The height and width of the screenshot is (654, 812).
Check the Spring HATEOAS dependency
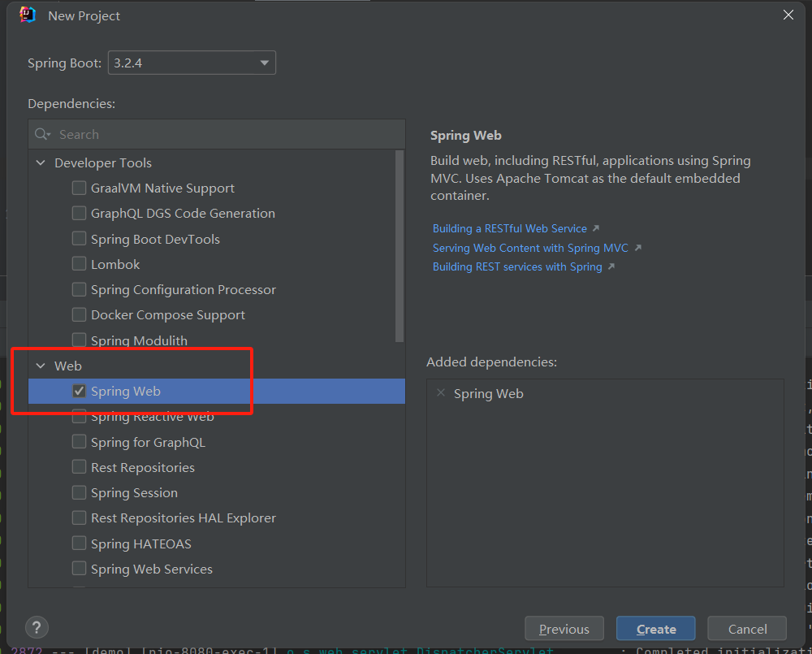click(x=79, y=543)
